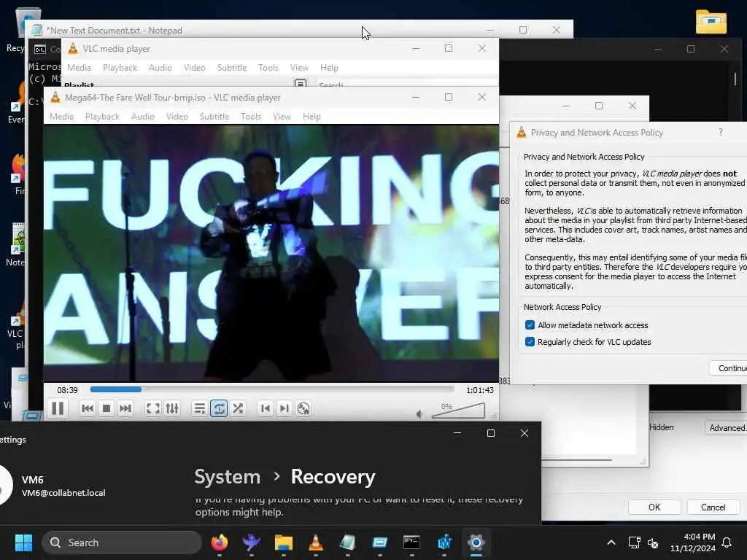Uncheck Allow metadata network access

(530, 324)
